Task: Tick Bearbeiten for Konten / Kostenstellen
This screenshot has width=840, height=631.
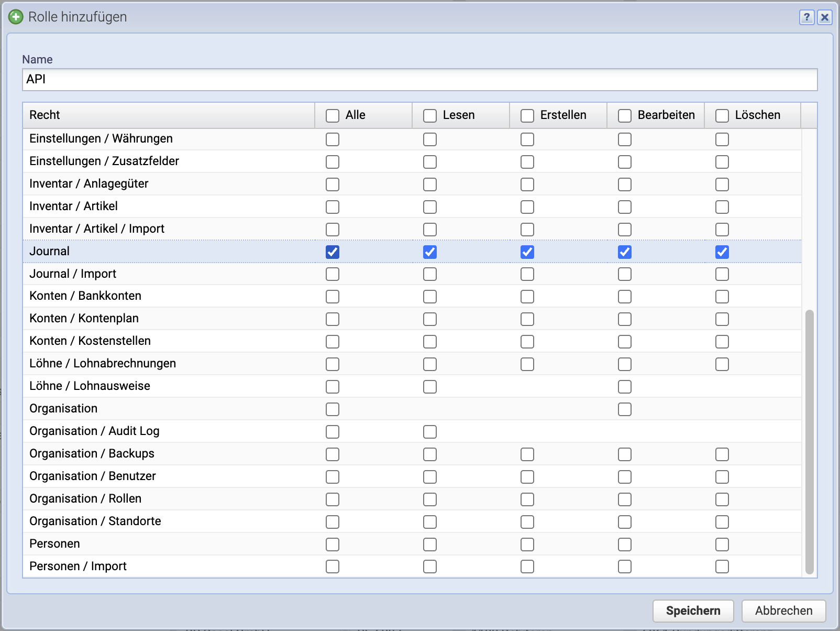Action: coord(625,342)
